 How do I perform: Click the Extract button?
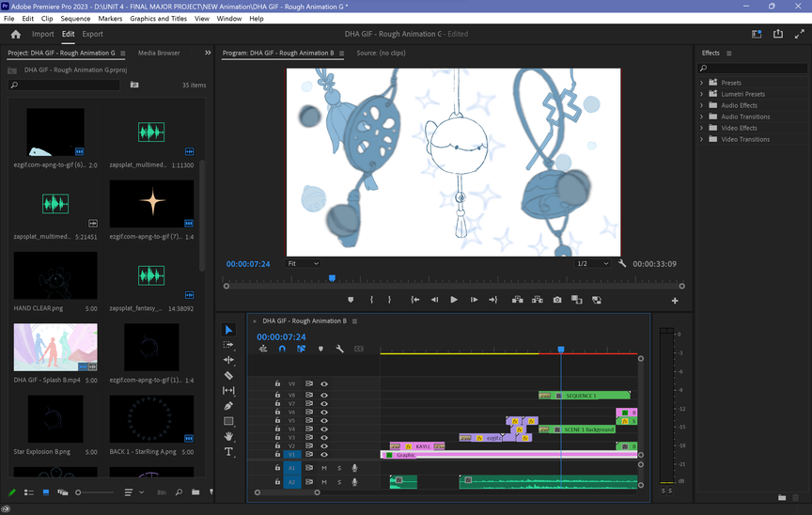537,300
